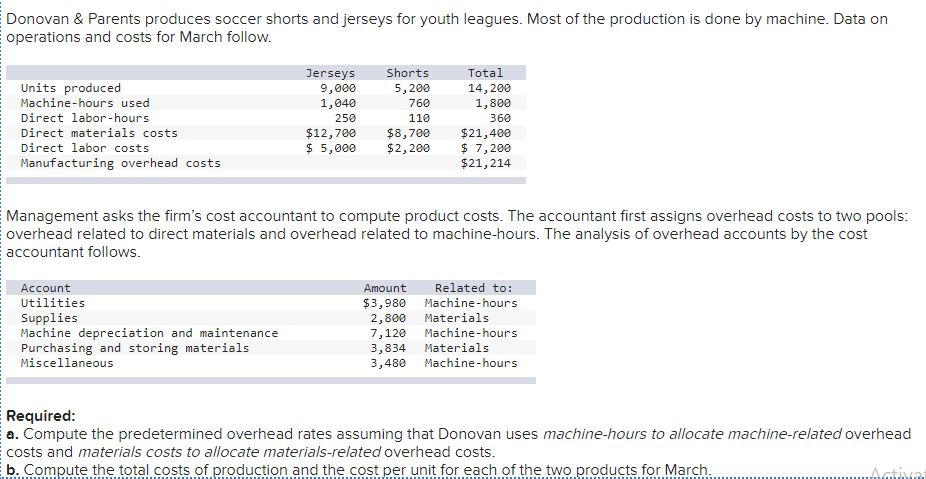Select Machine depreciation and maintenance account label
Image resolution: width=926 pixels, height=479 pixels.
point(149,333)
